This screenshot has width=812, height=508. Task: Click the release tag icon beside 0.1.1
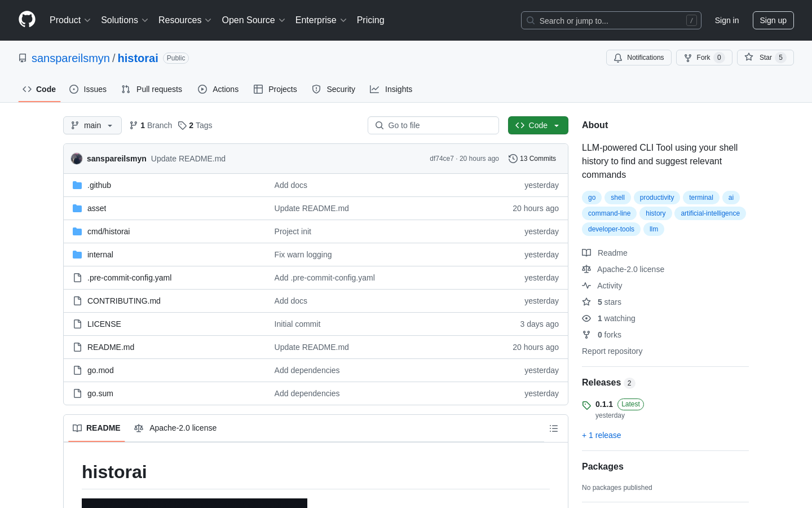[586, 405]
